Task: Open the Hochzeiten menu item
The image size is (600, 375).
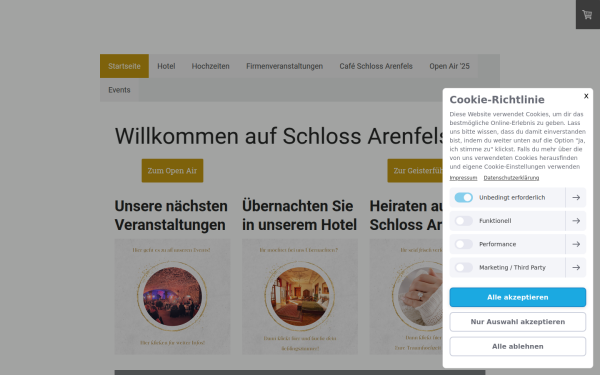Action: point(210,66)
